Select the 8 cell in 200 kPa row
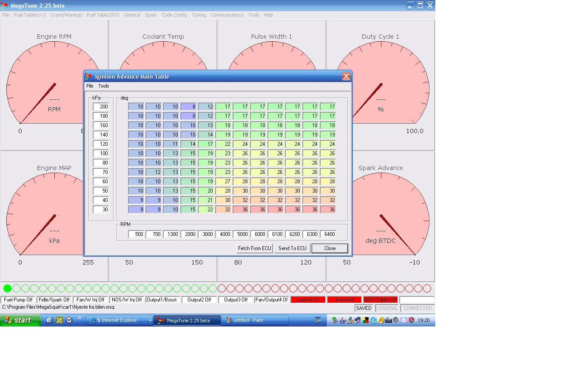 (x=188, y=107)
